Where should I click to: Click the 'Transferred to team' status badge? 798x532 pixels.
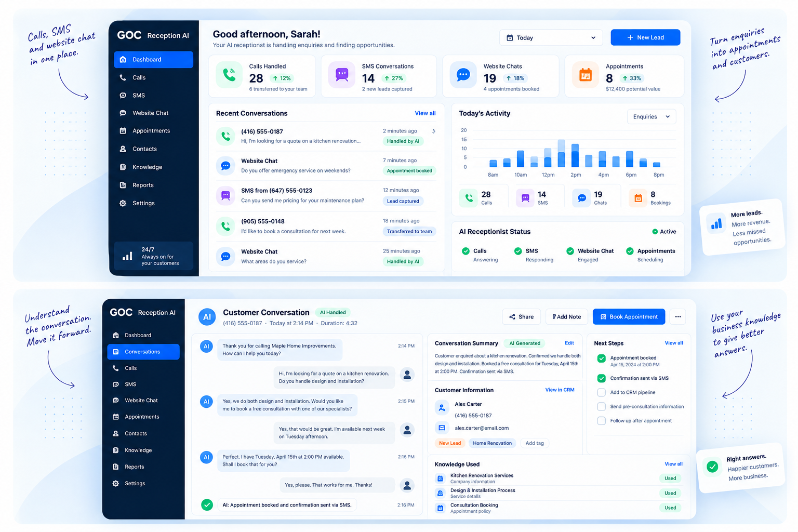coord(409,232)
